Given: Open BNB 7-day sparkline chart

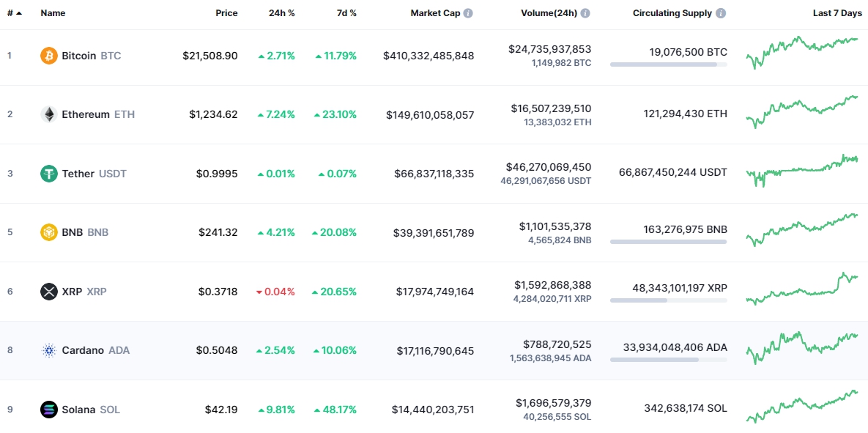Looking at the screenshot, I should click(x=802, y=229).
